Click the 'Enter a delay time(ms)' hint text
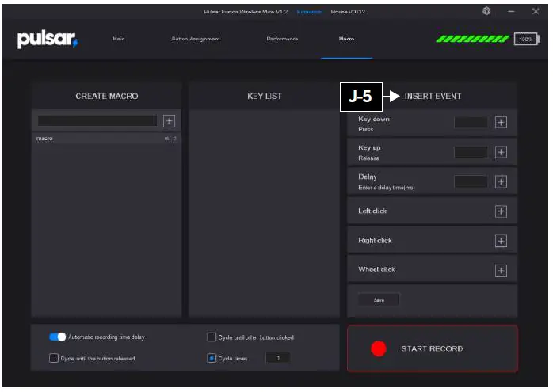 tap(387, 188)
